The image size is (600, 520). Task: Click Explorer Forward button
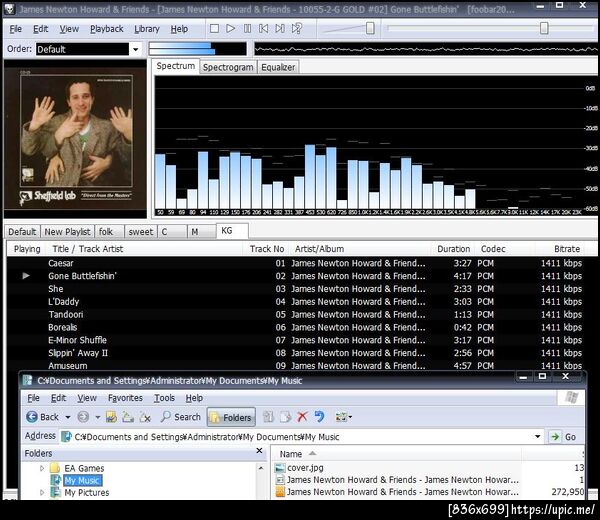[83, 417]
